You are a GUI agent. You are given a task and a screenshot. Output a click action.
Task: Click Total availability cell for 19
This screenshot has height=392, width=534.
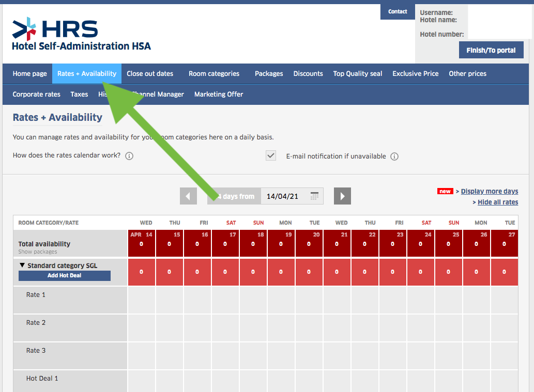click(281, 243)
